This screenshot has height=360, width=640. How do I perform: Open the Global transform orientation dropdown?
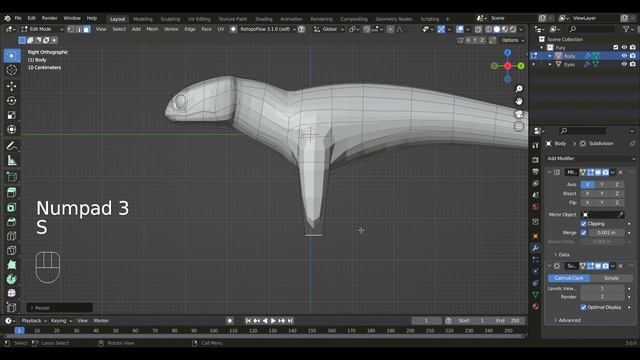tap(329, 29)
